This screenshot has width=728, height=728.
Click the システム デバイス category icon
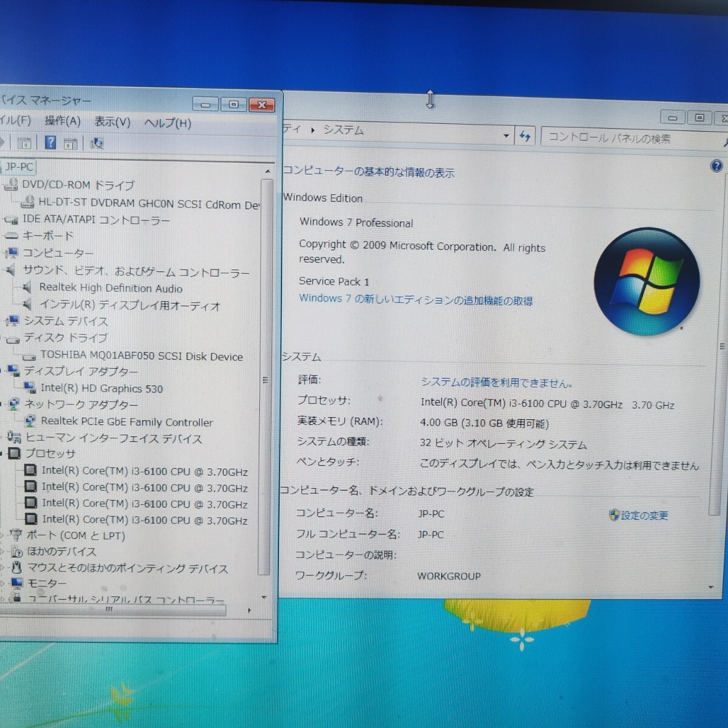pyautogui.click(x=12, y=321)
